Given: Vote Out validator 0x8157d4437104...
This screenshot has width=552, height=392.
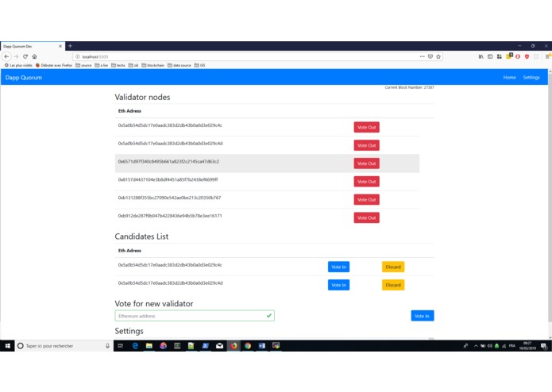Looking at the screenshot, I should click(366, 182).
